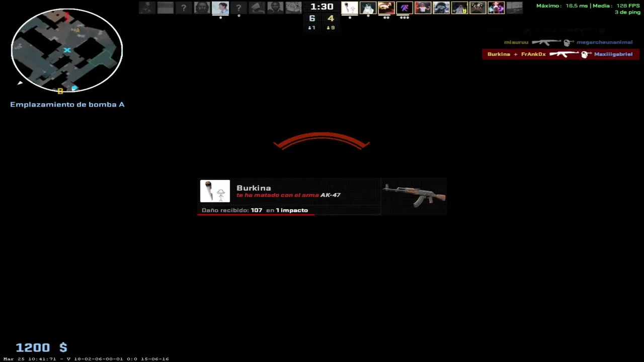The width and height of the screenshot is (644, 362).
Task: Select the avatar right of Burkina's top-bar avatar
Action: pos(368,8)
